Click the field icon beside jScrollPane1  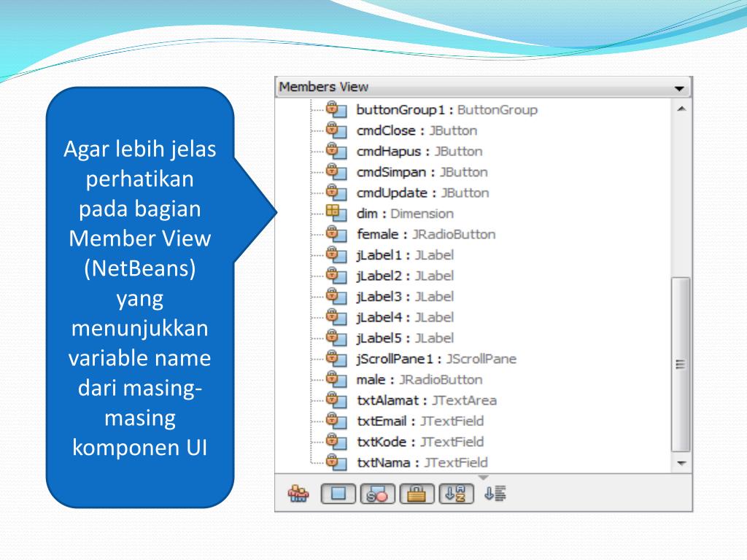click(x=336, y=358)
